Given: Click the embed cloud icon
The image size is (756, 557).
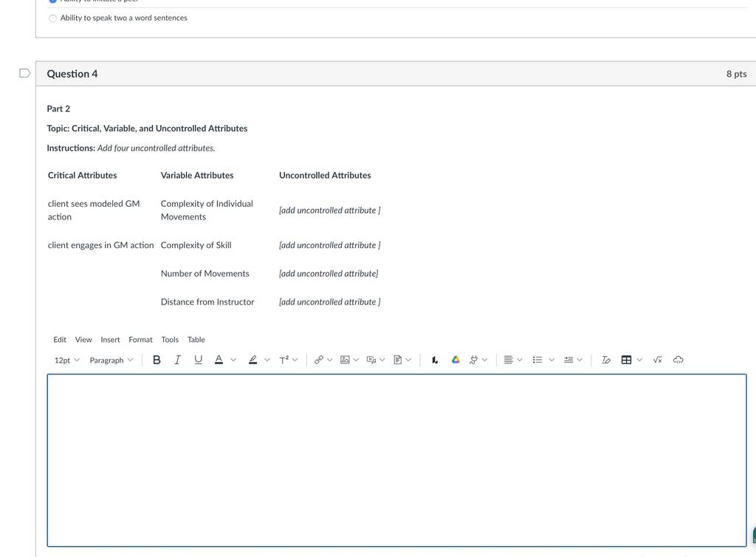Looking at the screenshot, I should (x=678, y=360).
